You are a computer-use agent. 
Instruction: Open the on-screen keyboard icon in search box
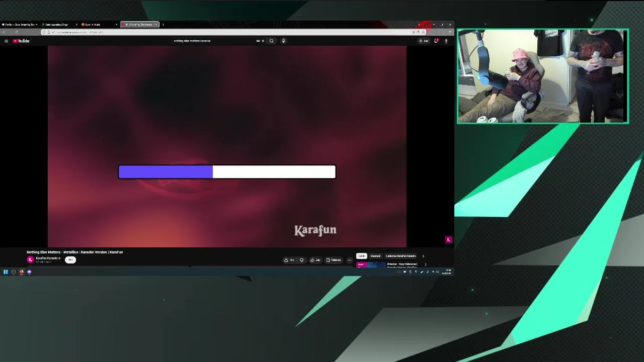(x=258, y=41)
